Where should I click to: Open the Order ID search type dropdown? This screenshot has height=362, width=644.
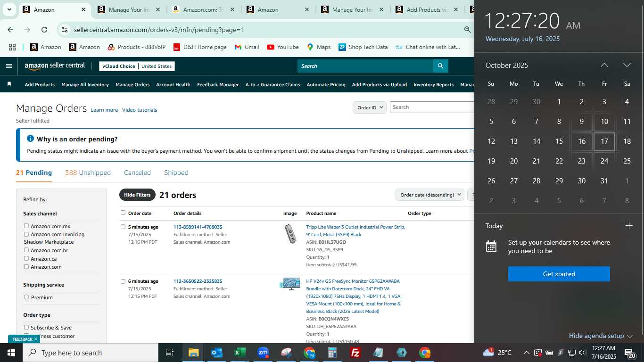click(x=370, y=107)
